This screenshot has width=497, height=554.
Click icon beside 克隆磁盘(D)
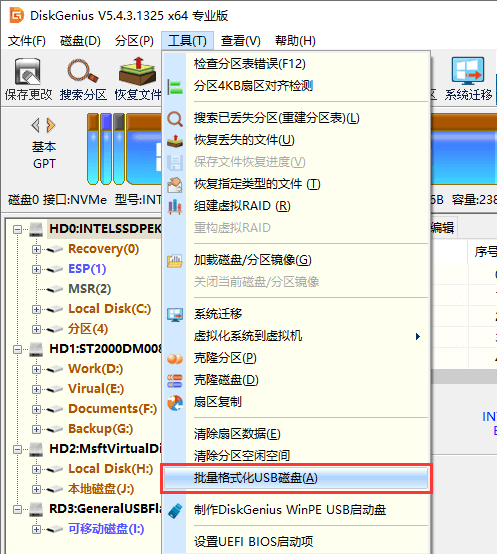(x=175, y=381)
